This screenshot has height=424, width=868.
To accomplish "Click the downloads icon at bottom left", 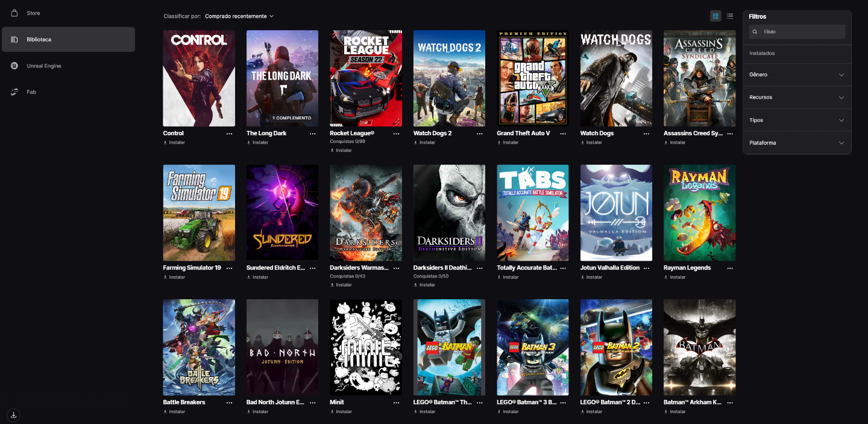I will (x=14, y=415).
